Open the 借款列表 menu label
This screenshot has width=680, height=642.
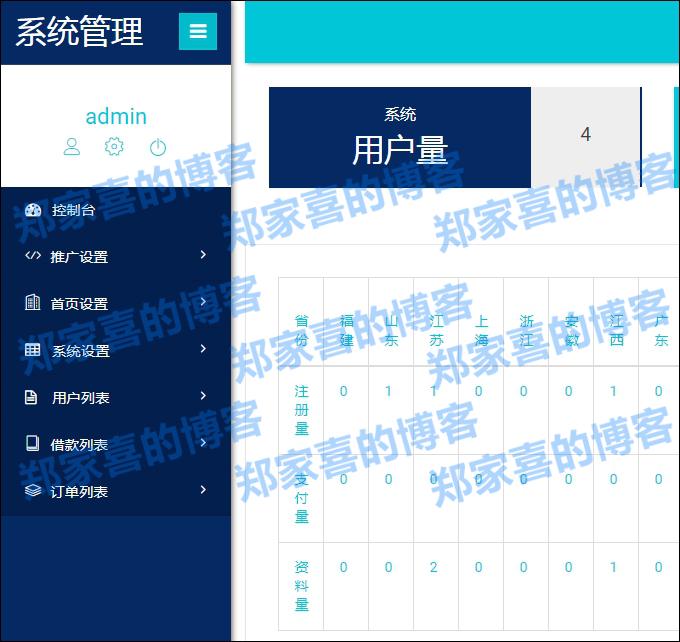[79, 445]
